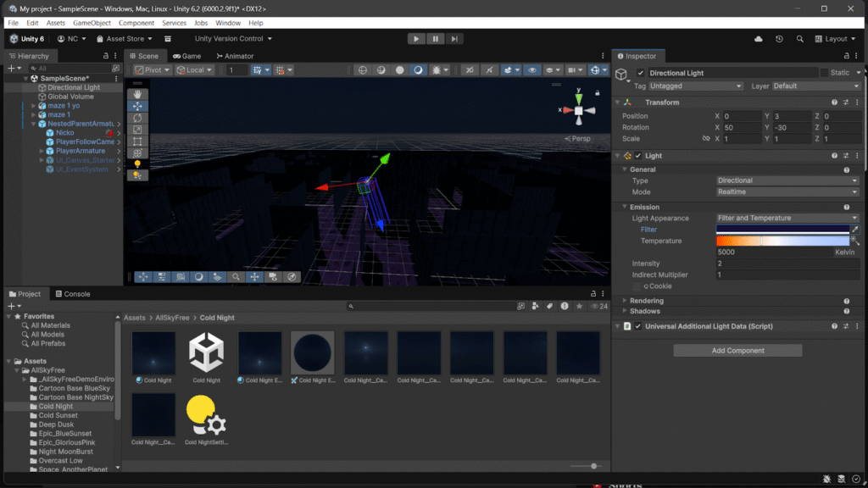868x488 pixels.
Task: Select the Rect tool in scene toolbar
Action: tap(137, 141)
